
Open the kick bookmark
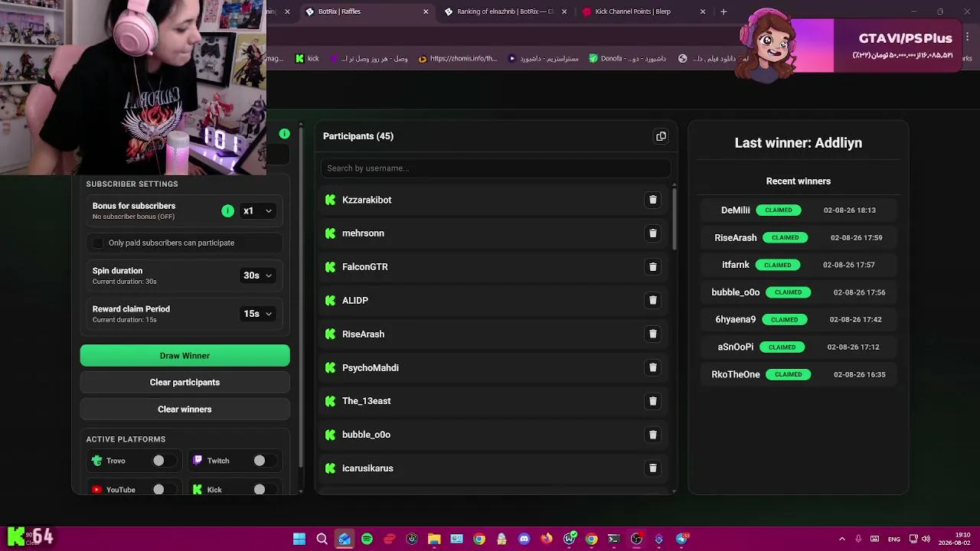[306, 58]
